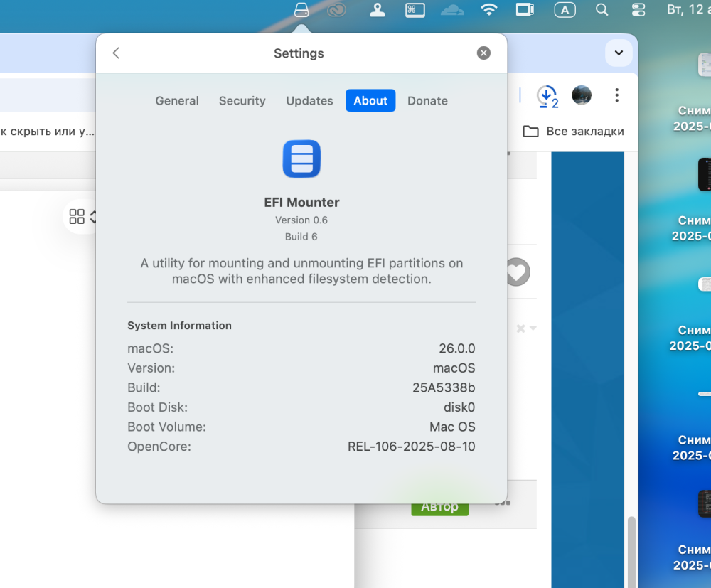Image resolution: width=711 pixels, height=588 pixels.
Task: Click build number 25A5338b
Action: click(444, 387)
